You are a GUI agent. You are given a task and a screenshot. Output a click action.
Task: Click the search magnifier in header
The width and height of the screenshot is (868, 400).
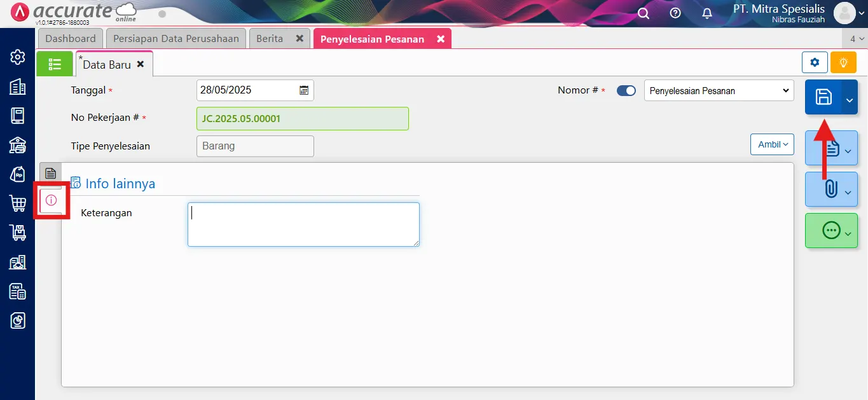644,13
